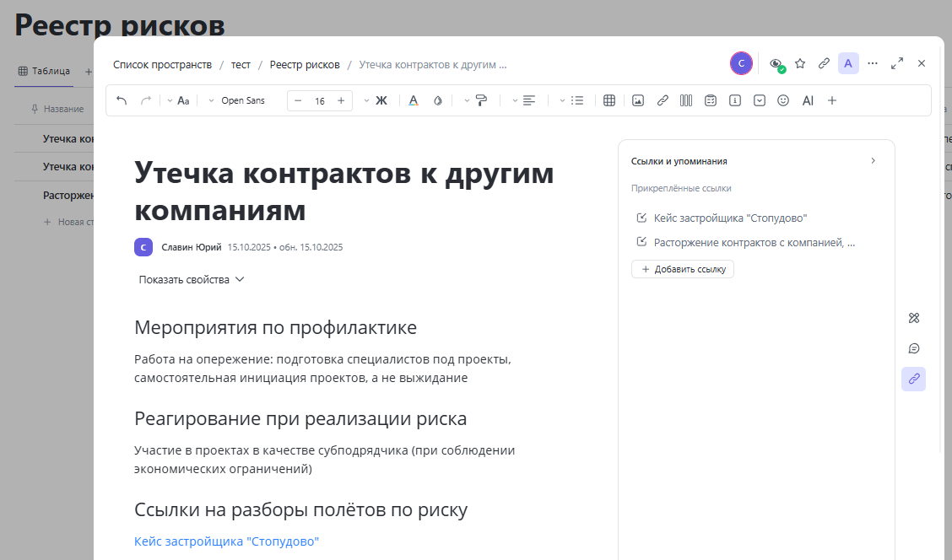This screenshot has height=560, width=952.
Task: Open the emoji picker in the toolbar
Action: 782,100
